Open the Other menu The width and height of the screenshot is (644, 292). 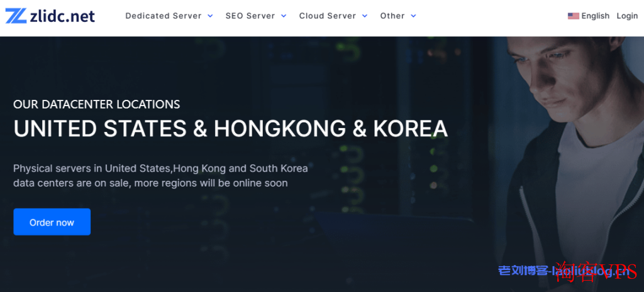click(392, 16)
